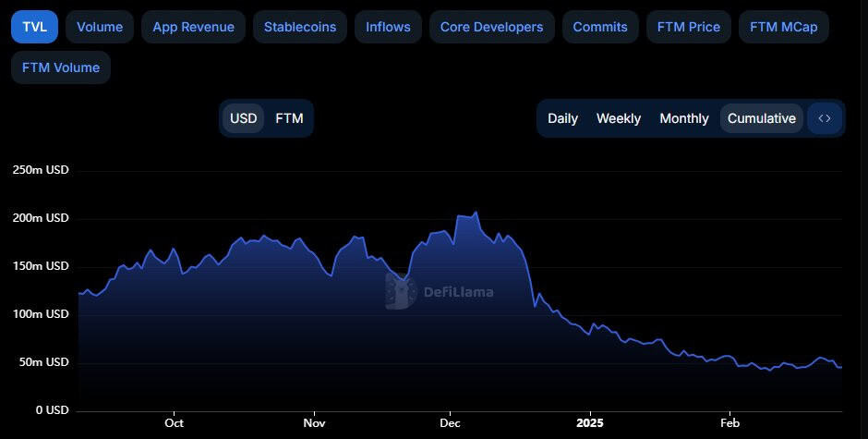Click the 250m USD axis label

pos(41,170)
